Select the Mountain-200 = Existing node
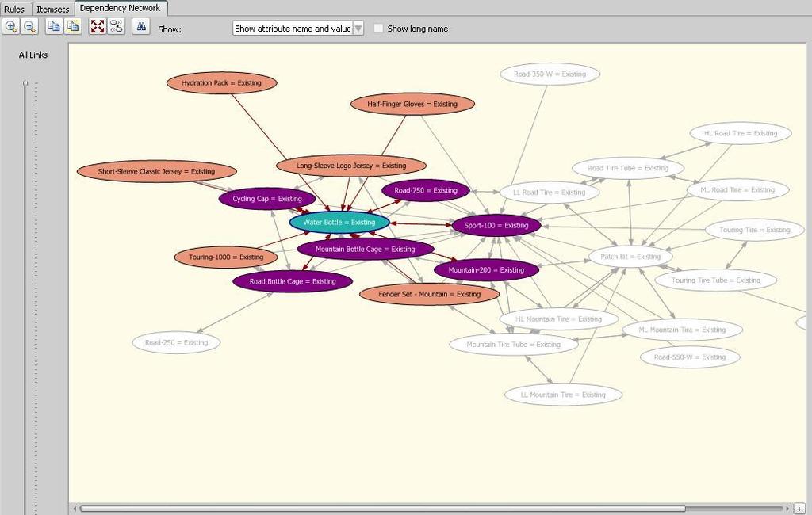Viewport: 812px width, 515px height. tap(486, 269)
